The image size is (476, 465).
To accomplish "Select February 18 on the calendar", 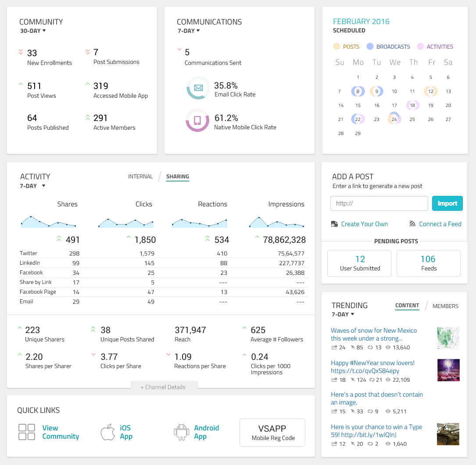I will [x=412, y=105].
